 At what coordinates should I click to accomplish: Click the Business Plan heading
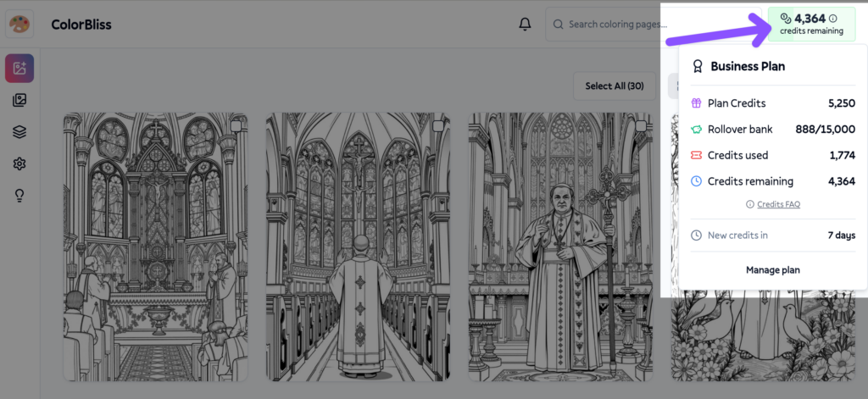tap(748, 66)
